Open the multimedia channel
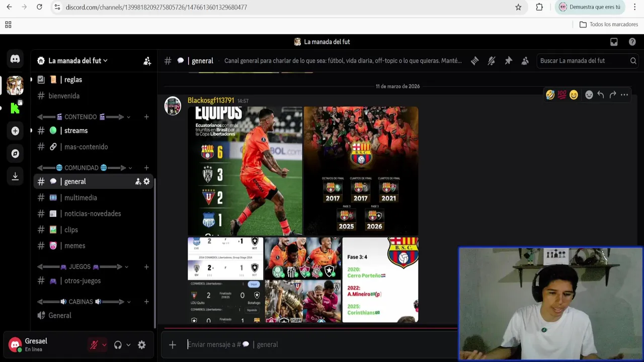Image resolution: width=644 pixels, height=362 pixels. coord(93,198)
